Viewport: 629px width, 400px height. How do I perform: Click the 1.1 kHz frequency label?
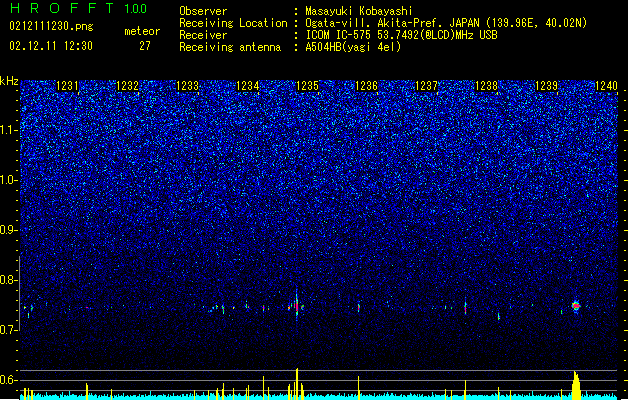(9, 130)
